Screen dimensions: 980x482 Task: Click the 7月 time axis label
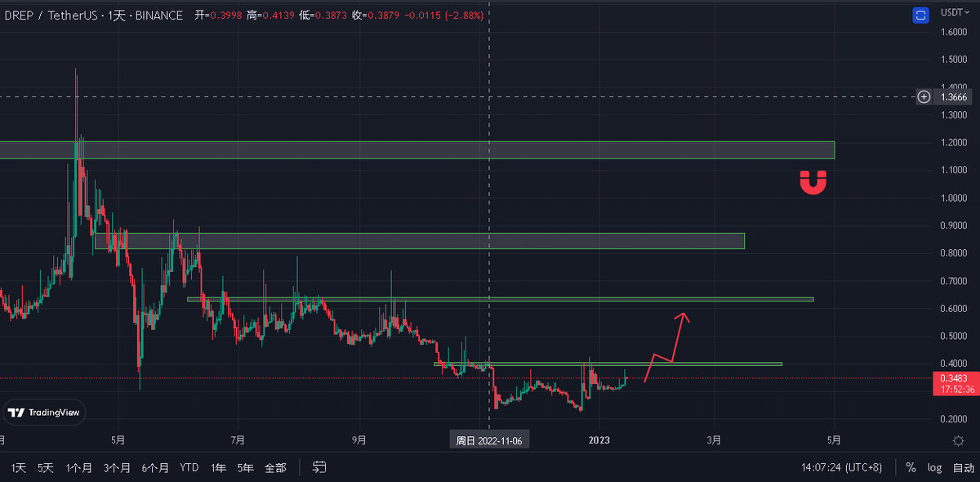pos(238,440)
